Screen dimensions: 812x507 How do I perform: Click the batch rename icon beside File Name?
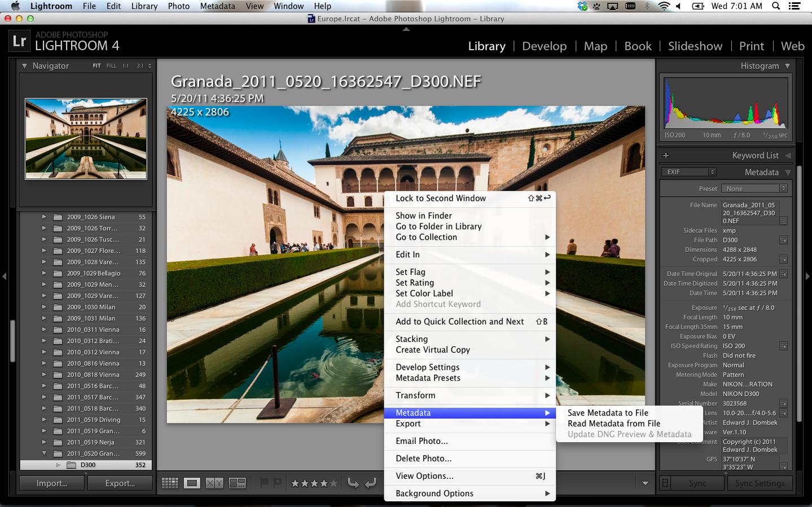click(783, 221)
